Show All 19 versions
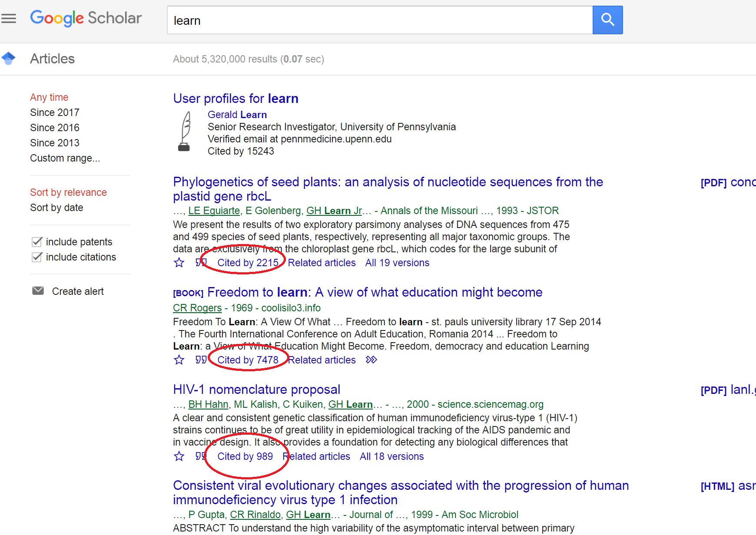Image resolution: width=756 pixels, height=535 pixels. [x=397, y=263]
